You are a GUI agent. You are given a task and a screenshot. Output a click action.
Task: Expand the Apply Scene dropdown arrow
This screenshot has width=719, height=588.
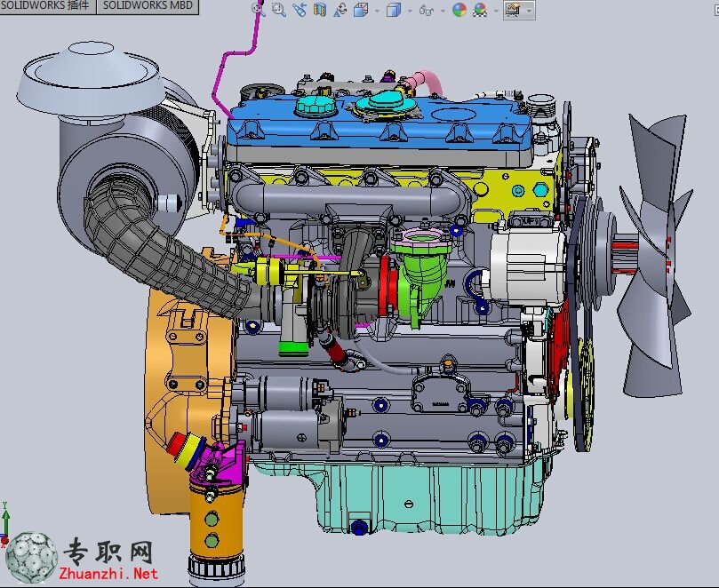coord(496,10)
